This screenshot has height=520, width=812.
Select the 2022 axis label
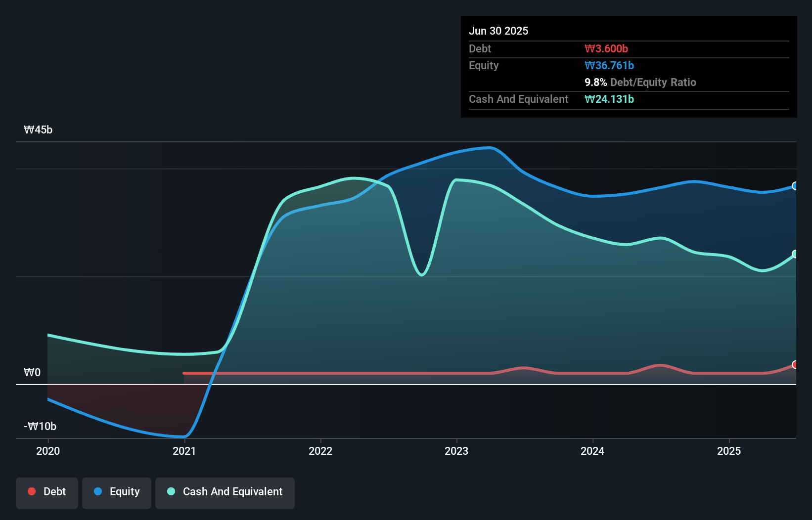click(321, 451)
